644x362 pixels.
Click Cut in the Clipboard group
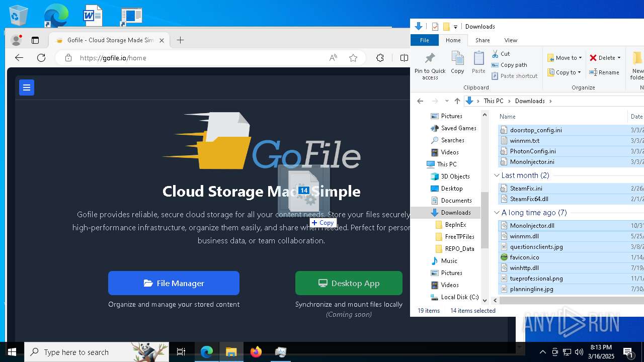point(501,54)
